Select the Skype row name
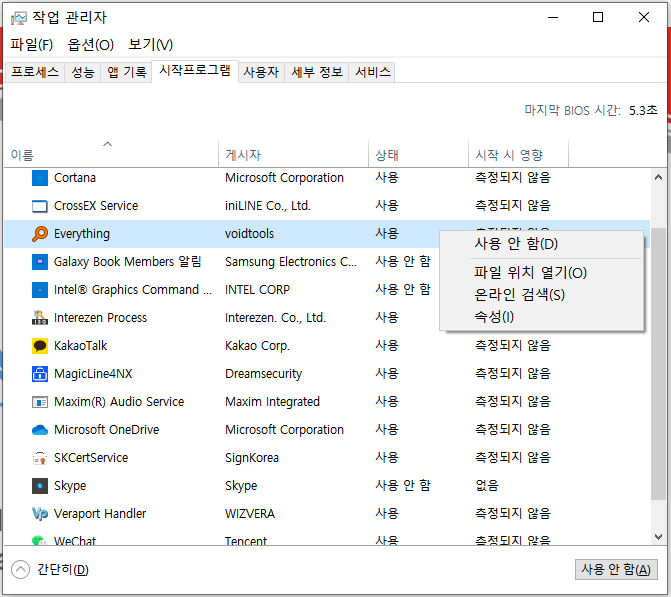Image resolution: width=671 pixels, height=597 pixels. point(70,486)
